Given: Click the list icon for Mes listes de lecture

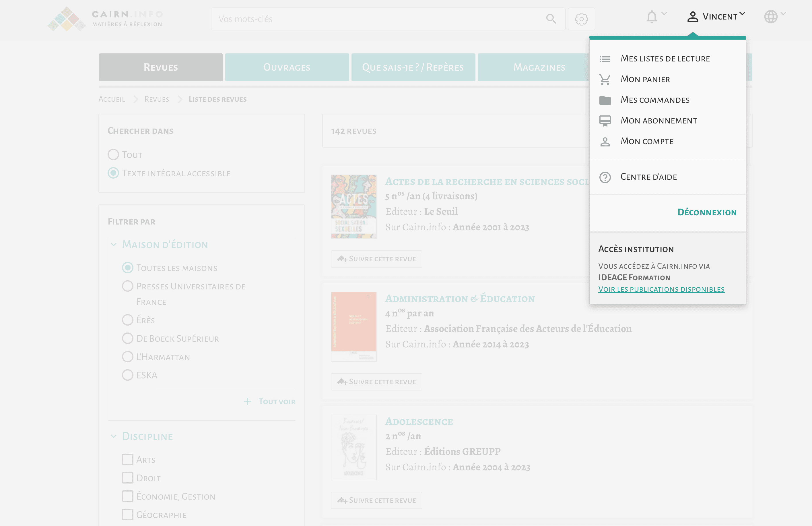Looking at the screenshot, I should (605, 59).
